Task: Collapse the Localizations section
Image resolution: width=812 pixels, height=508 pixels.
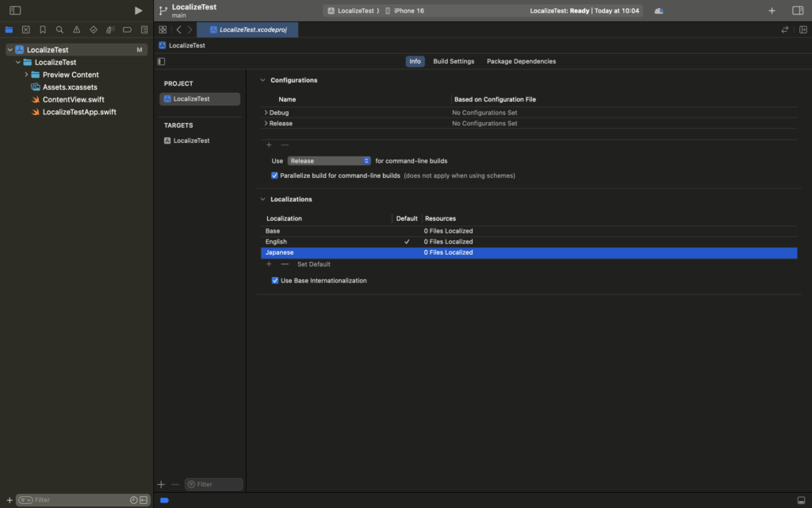Action: pyautogui.click(x=262, y=199)
